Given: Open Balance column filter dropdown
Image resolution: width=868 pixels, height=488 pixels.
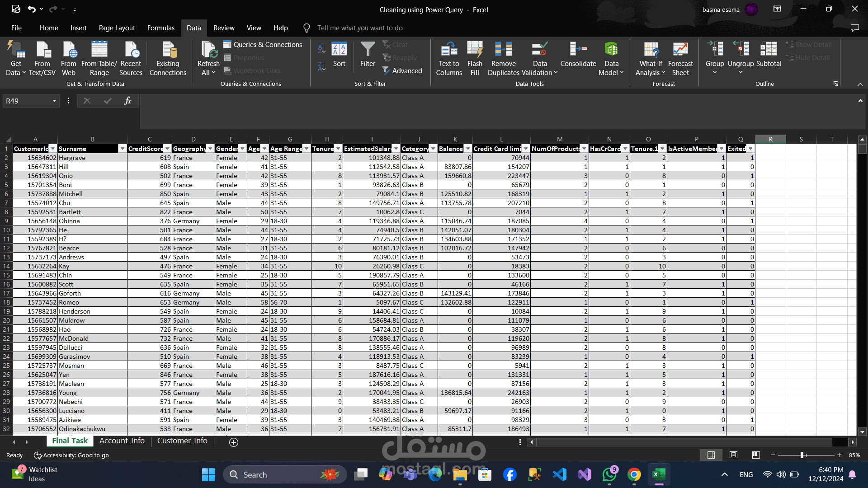Looking at the screenshot, I should (468, 149).
